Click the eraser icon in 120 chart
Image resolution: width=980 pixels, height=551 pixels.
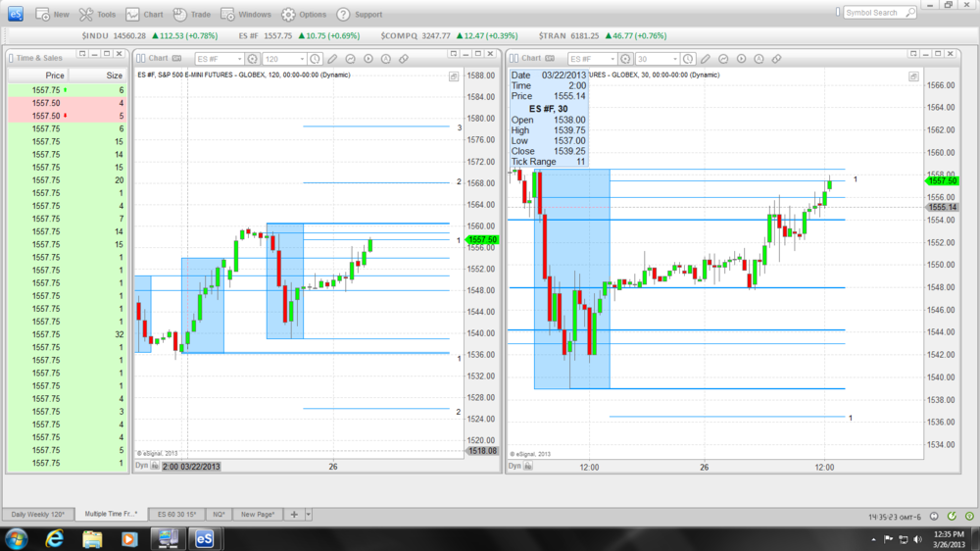pos(404,59)
